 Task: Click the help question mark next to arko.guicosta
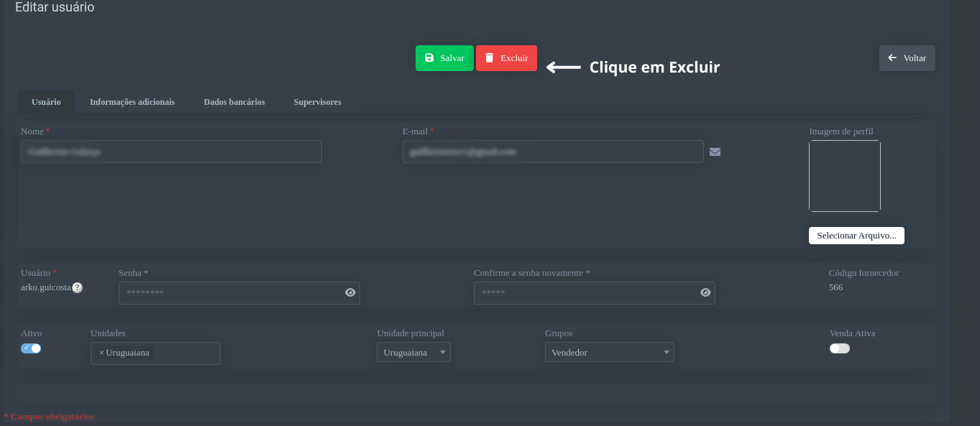pos(77,287)
